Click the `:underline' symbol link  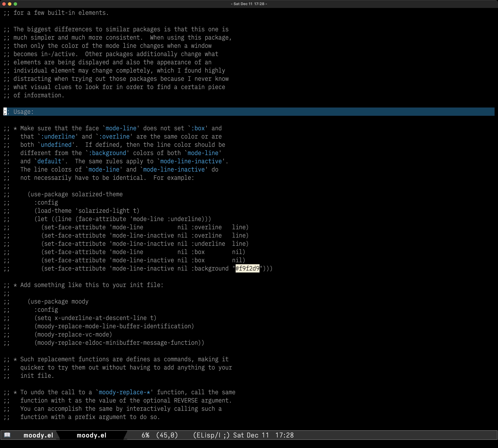pos(58,136)
